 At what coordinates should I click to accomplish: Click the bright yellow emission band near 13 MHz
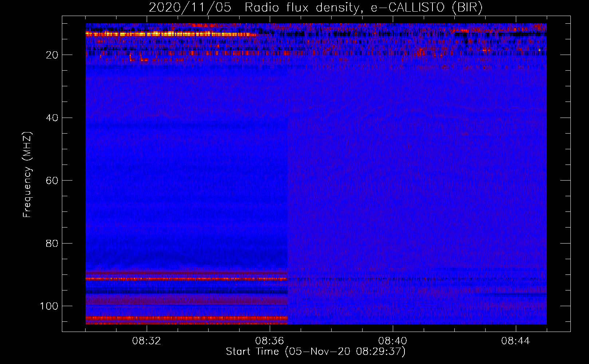pos(171,34)
